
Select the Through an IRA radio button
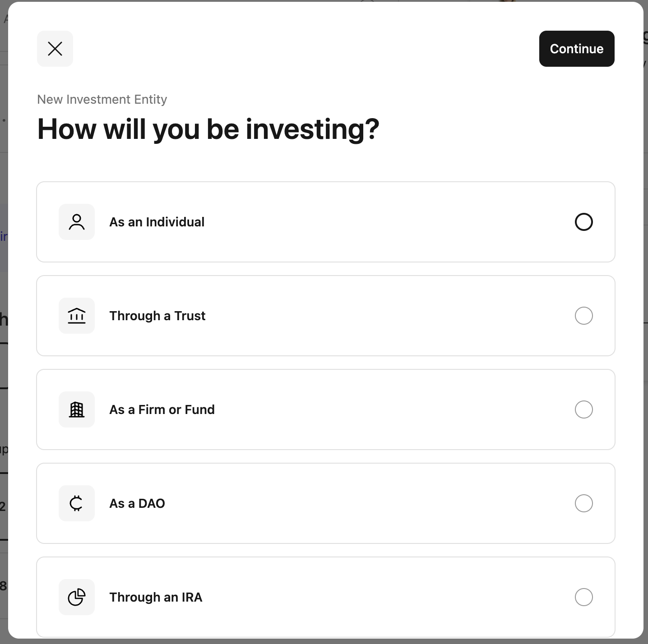pos(584,597)
